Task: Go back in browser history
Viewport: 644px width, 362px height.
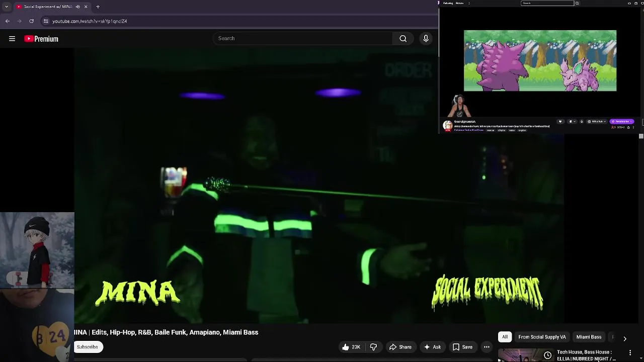Action: coord(8,21)
